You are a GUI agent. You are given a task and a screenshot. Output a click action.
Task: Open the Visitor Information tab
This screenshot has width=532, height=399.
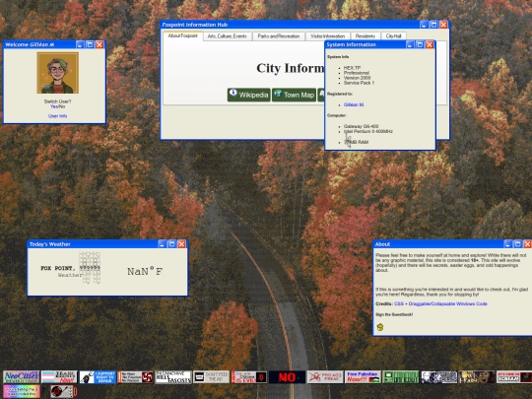tap(327, 36)
